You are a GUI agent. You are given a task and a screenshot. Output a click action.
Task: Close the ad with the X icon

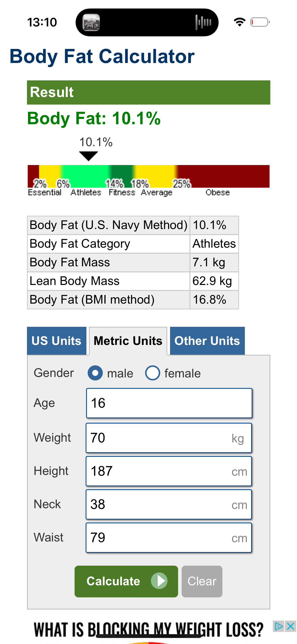pyautogui.click(x=290, y=626)
